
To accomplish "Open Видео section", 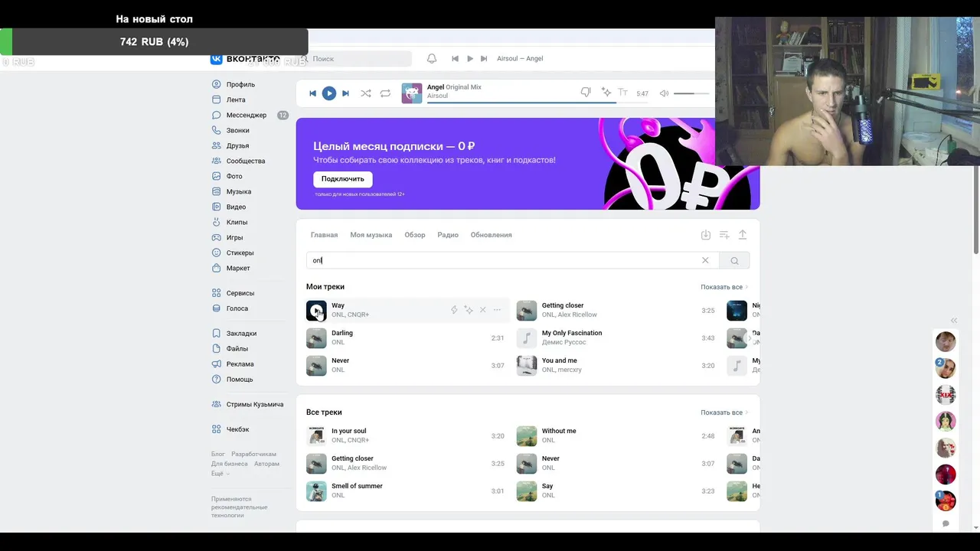I will [x=236, y=207].
